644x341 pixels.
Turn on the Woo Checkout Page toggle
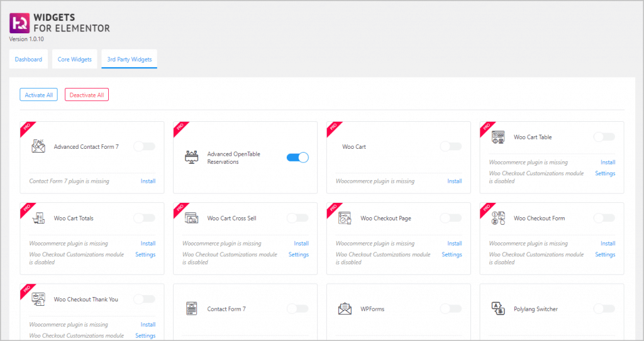coord(450,218)
